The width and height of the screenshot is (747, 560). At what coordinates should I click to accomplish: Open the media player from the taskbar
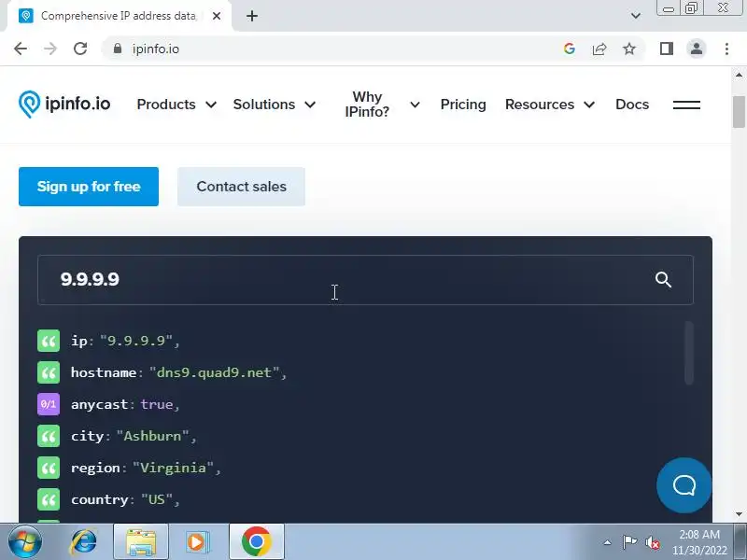pyautogui.click(x=196, y=542)
